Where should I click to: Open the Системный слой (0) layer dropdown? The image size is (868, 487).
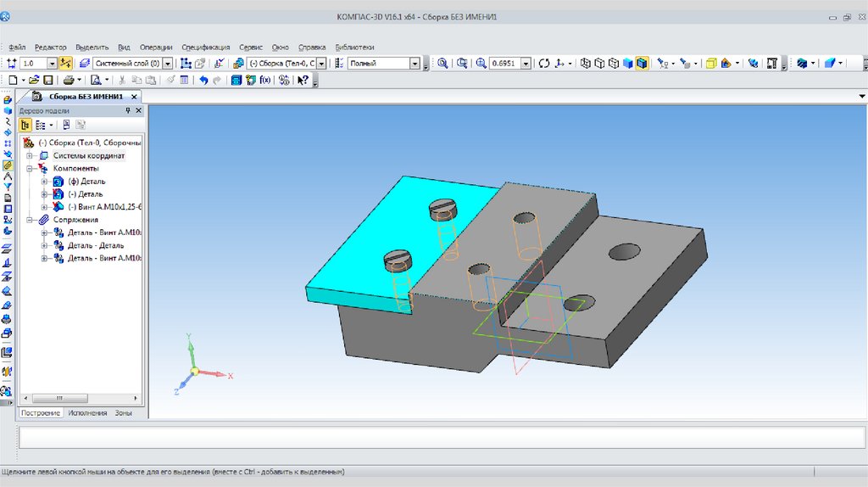167,64
